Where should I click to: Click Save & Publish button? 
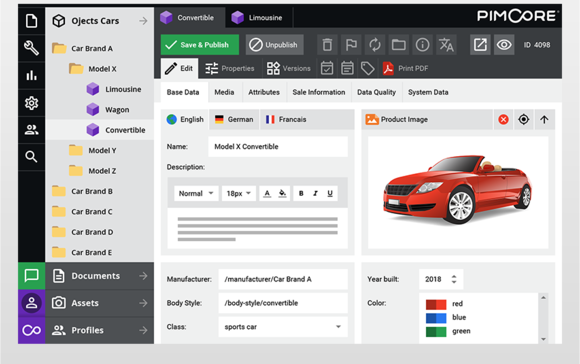200,45
